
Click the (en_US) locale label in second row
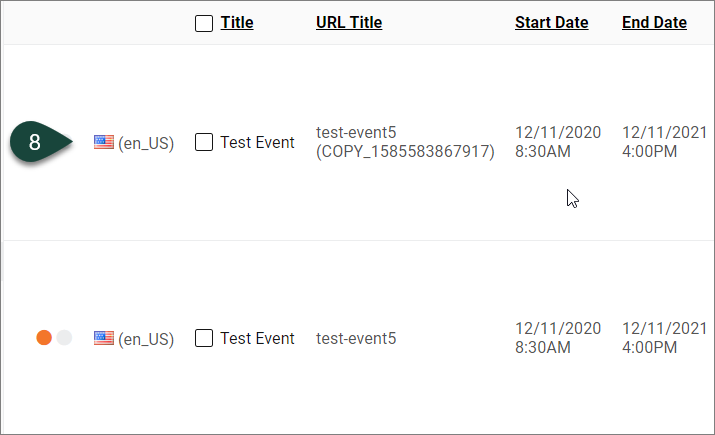click(x=146, y=339)
